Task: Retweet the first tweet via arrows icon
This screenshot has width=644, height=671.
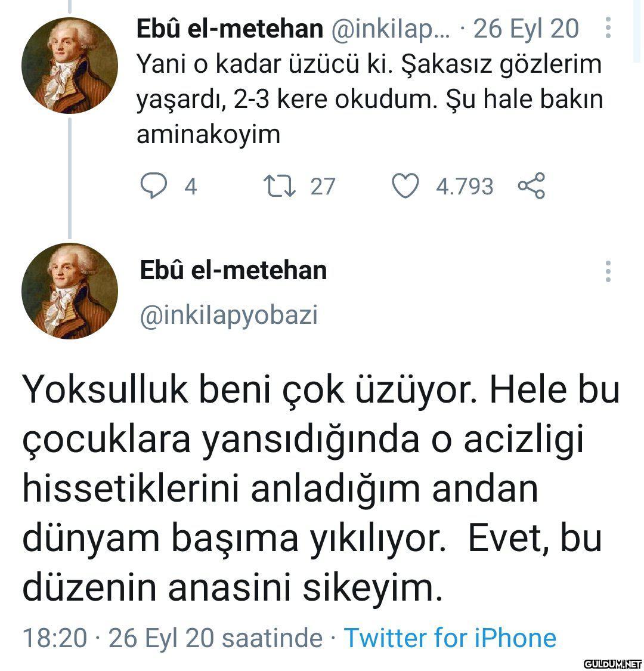Action: 277,186
